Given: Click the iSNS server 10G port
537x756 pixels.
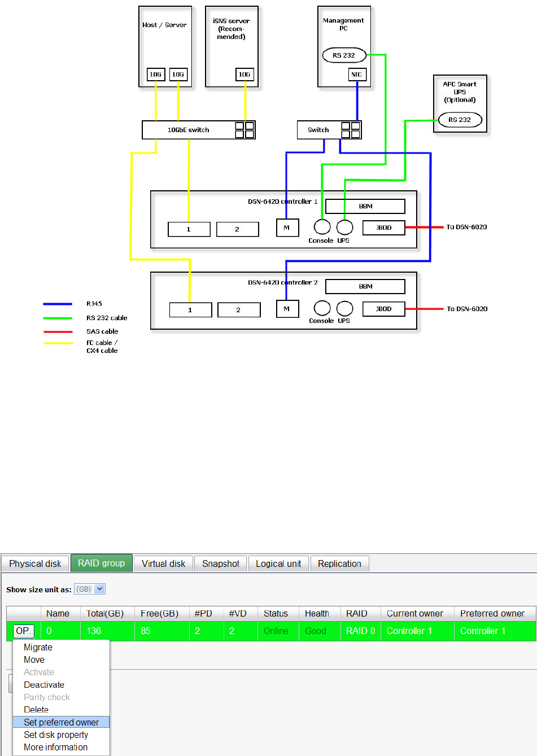Looking at the screenshot, I should 245,75.
